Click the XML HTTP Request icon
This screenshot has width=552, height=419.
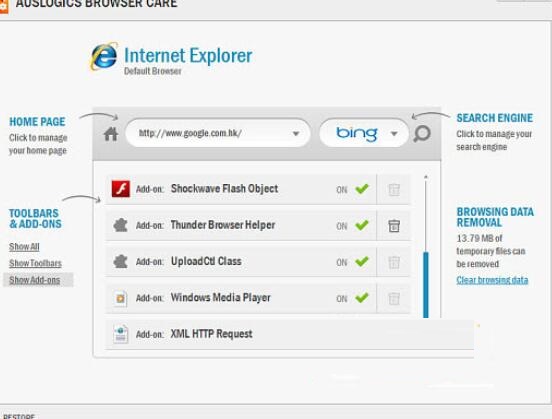[120, 334]
